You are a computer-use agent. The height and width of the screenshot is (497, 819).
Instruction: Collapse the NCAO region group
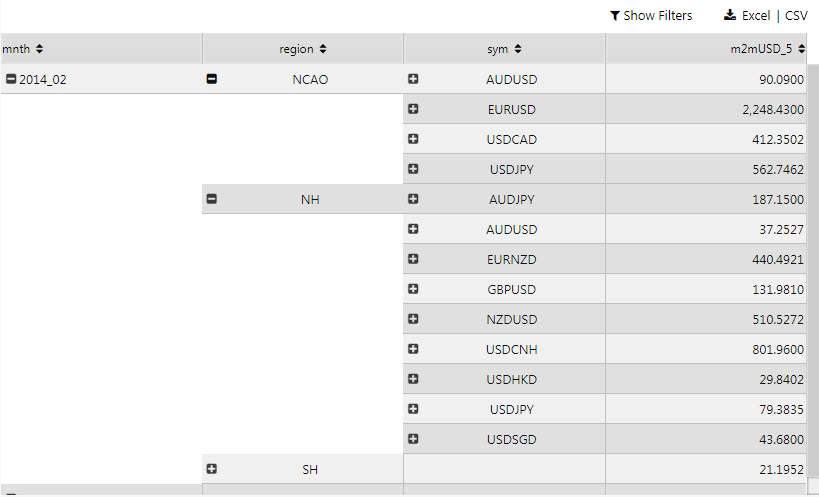(x=211, y=79)
